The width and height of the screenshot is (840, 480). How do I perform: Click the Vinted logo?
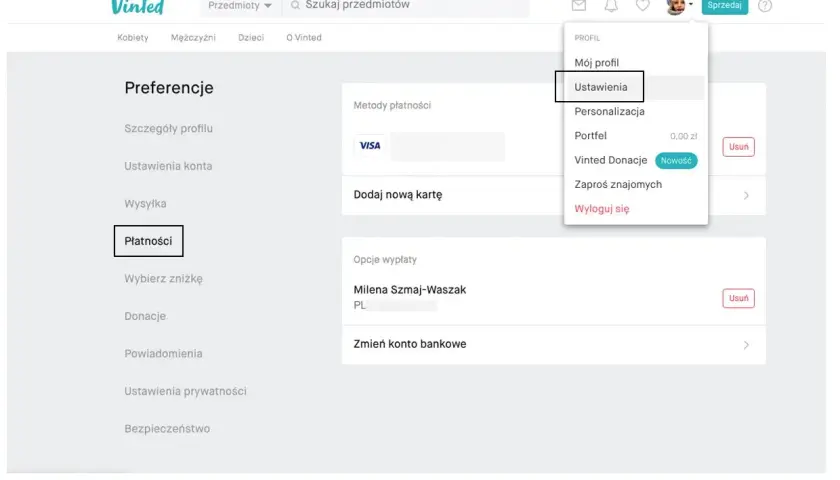(x=137, y=7)
